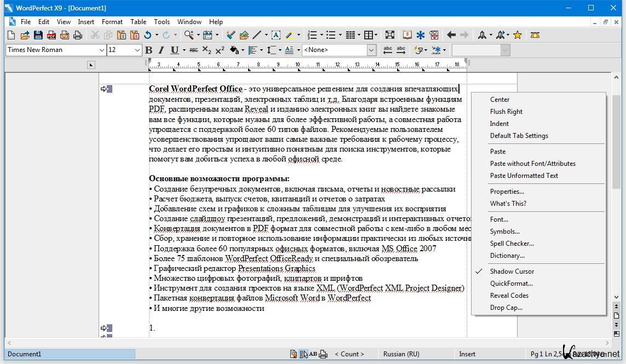
Task: Click the Save diskette icon
Action: (38, 35)
